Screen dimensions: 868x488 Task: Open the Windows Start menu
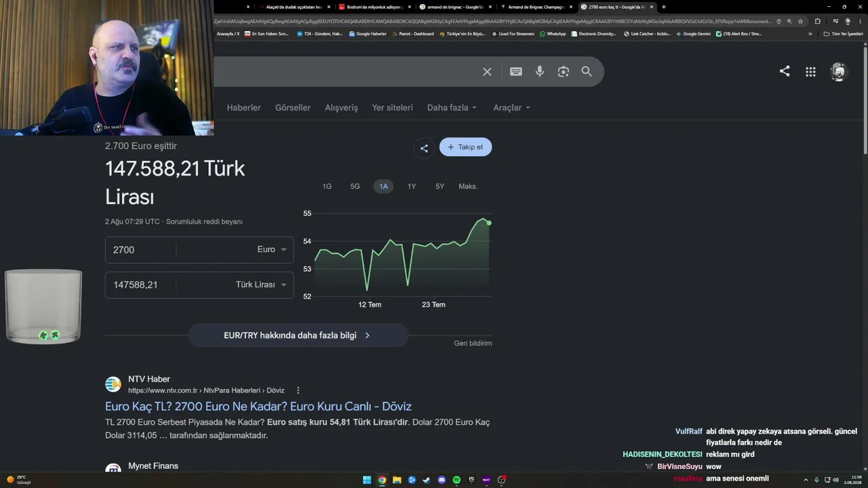click(x=367, y=480)
